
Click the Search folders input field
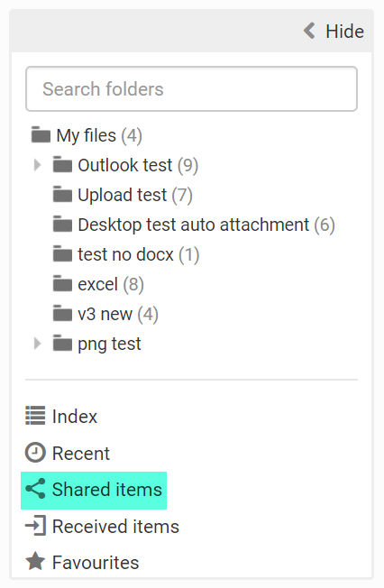coord(191,89)
